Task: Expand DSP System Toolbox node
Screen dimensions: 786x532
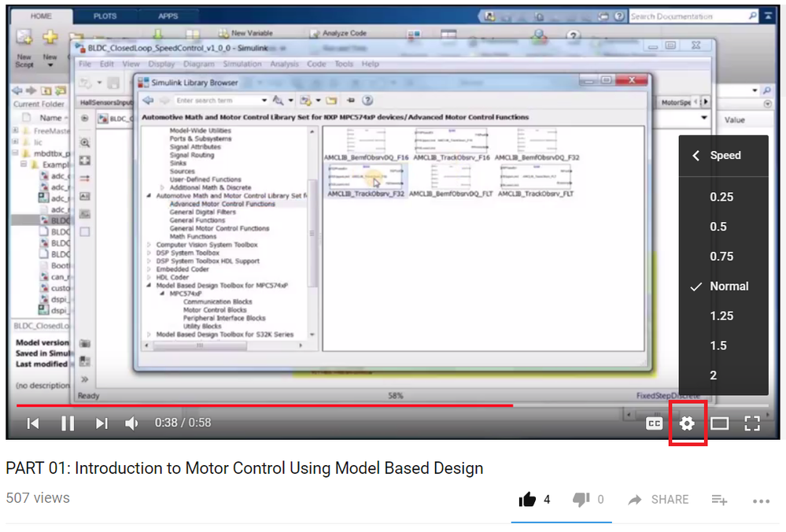Action: coord(149,253)
